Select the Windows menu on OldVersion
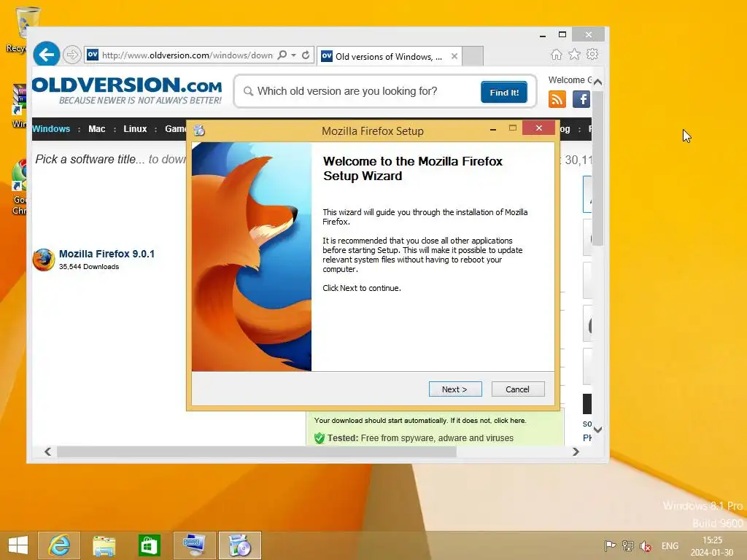Image resolution: width=747 pixels, height=560 pixels. [x=51, y=128]
